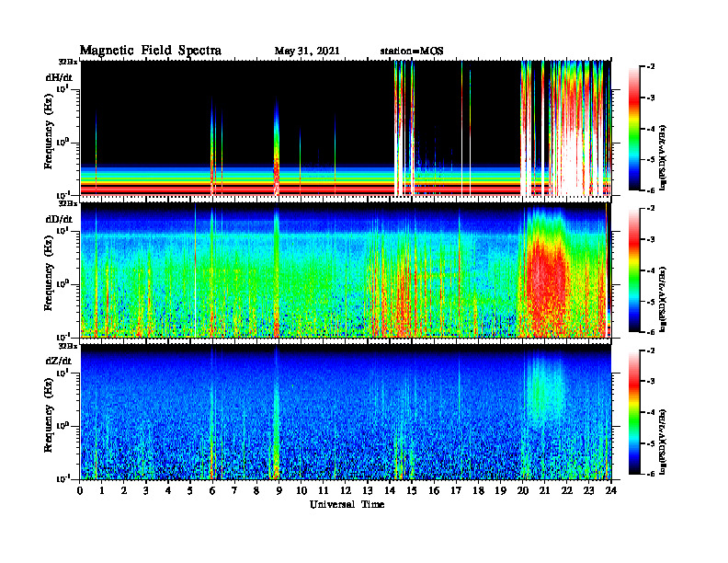Click hour 24 on the time axis
The height and width of the screenshot is (563, 728).
point(611,490)
